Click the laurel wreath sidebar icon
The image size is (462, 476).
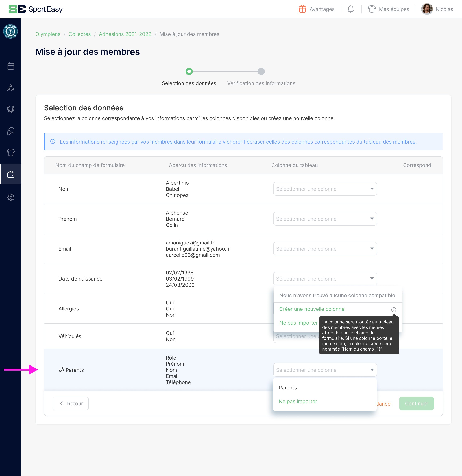[x=11, y=109]
